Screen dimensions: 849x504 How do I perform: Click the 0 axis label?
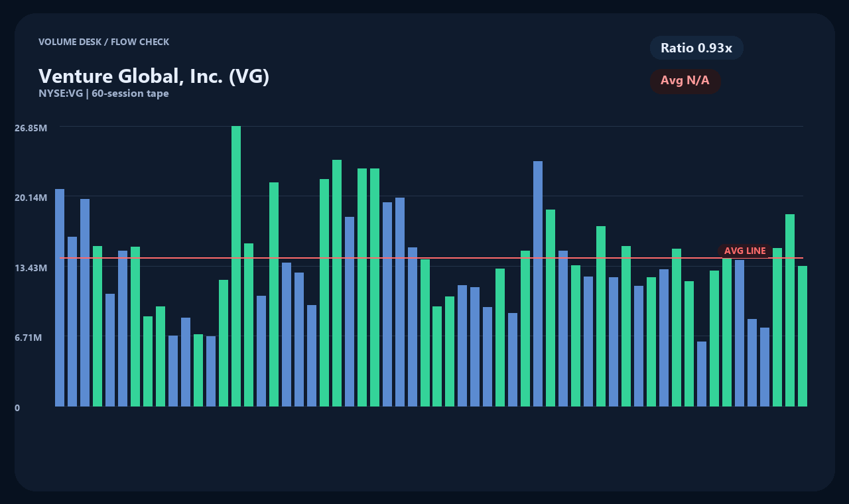point(17,408)
